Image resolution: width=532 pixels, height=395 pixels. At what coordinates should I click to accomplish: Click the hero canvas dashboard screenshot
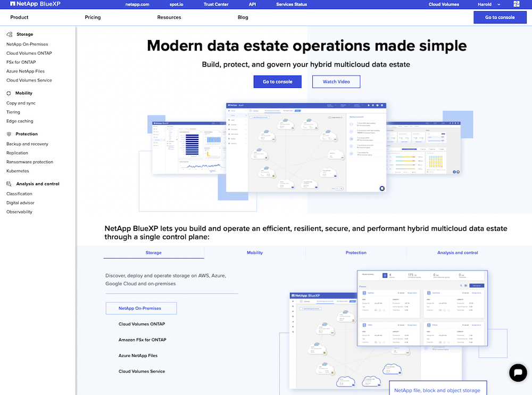pyautogui.click(x=306, y=148)
